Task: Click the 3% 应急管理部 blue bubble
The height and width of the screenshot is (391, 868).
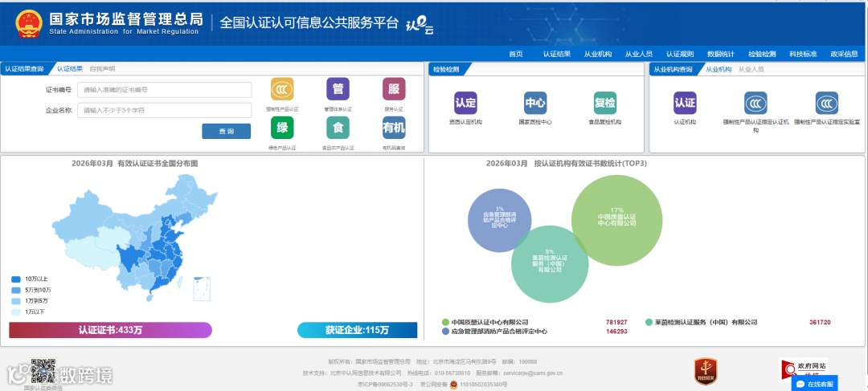Action: click(500, 220)
